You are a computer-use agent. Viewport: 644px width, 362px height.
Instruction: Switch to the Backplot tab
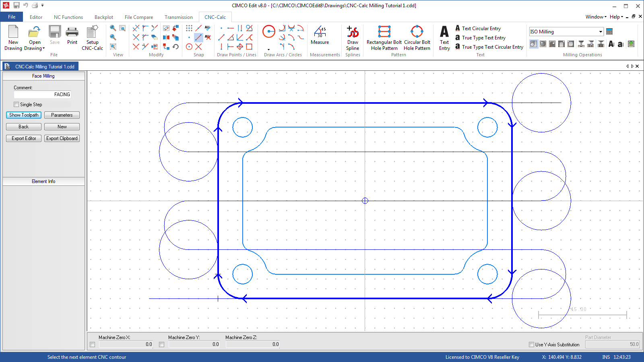click(x=104, y=17)
